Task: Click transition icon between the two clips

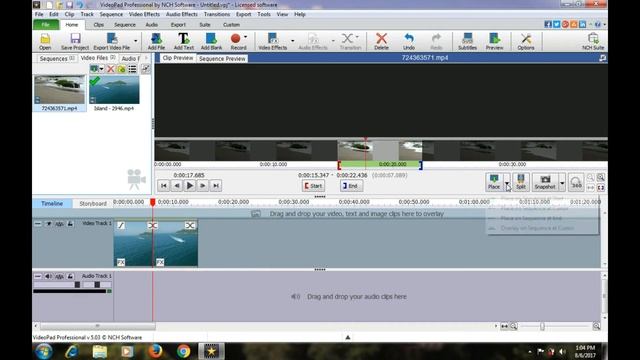Action: [152, 225]
